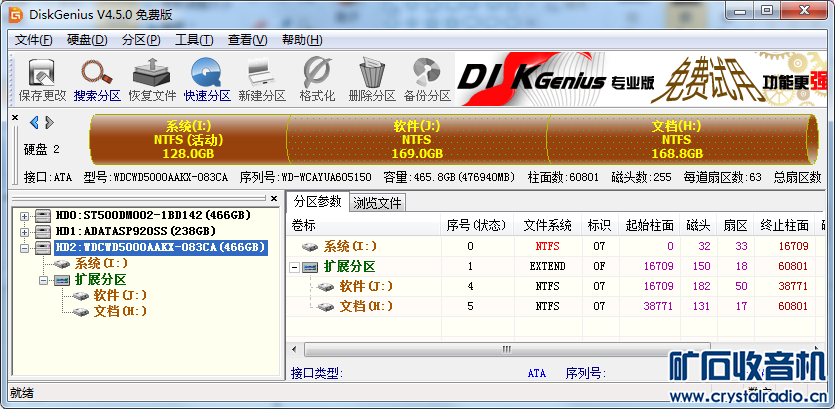This screenshot has width=835, height=409.
Task: Close the left tree panel with its x
Action: [x=274, y=199]
